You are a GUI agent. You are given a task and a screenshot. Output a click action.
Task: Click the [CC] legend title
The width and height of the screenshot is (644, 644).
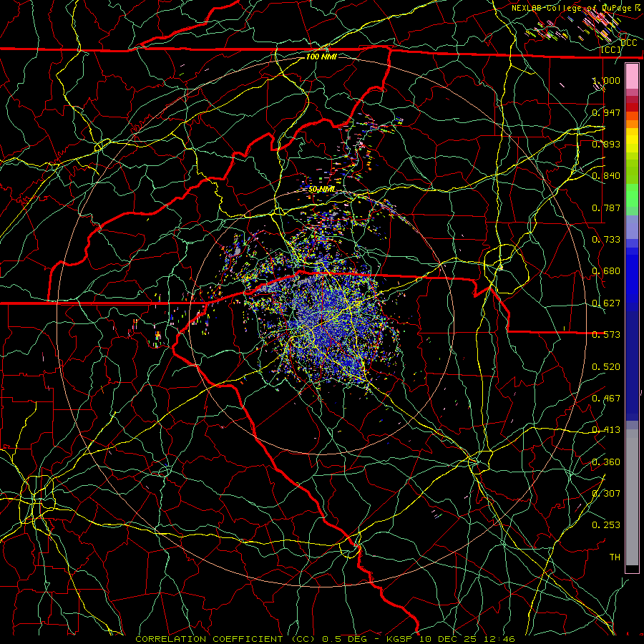click(610, 49)
